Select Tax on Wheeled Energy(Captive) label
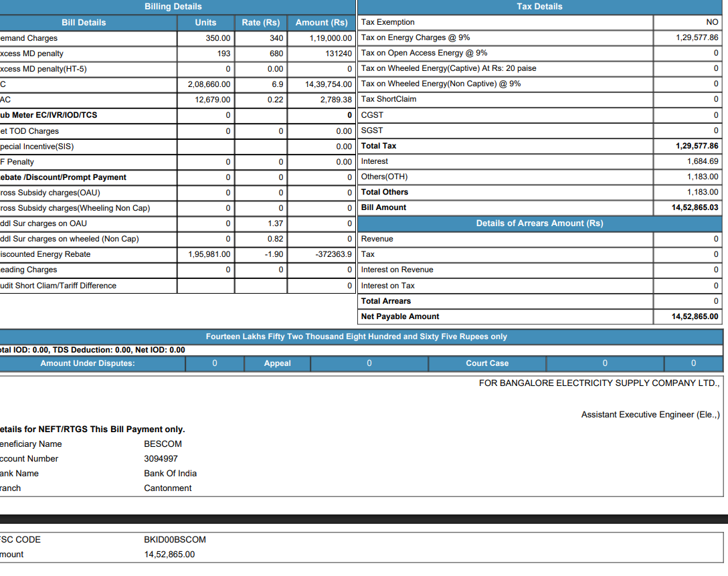The width and height of the screenshot is (728, 576). pyautogui.click(x=448, y=68)
